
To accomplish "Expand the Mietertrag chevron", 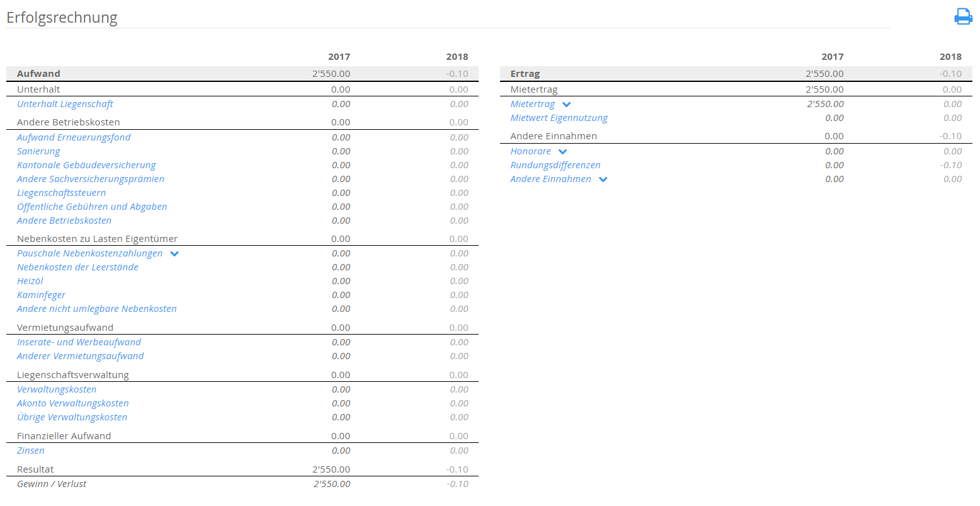I will 566,105.
